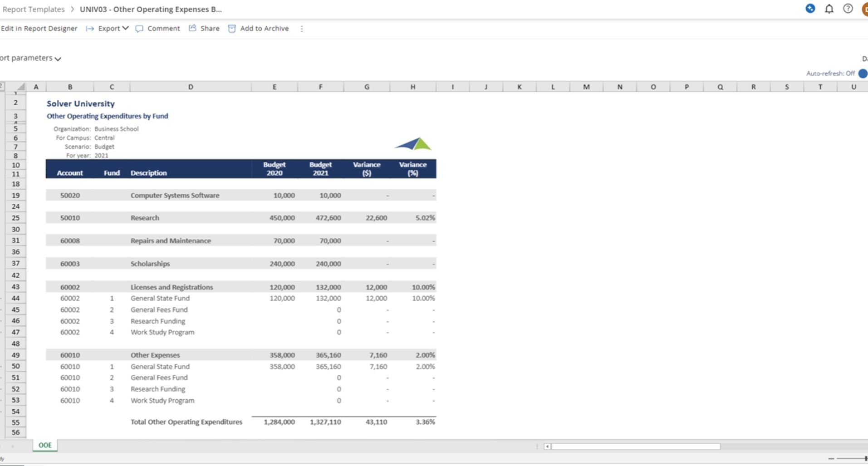Click the Variance ($) column heading
The width and height of the screenshot is (868, 466).
(367, 169)
